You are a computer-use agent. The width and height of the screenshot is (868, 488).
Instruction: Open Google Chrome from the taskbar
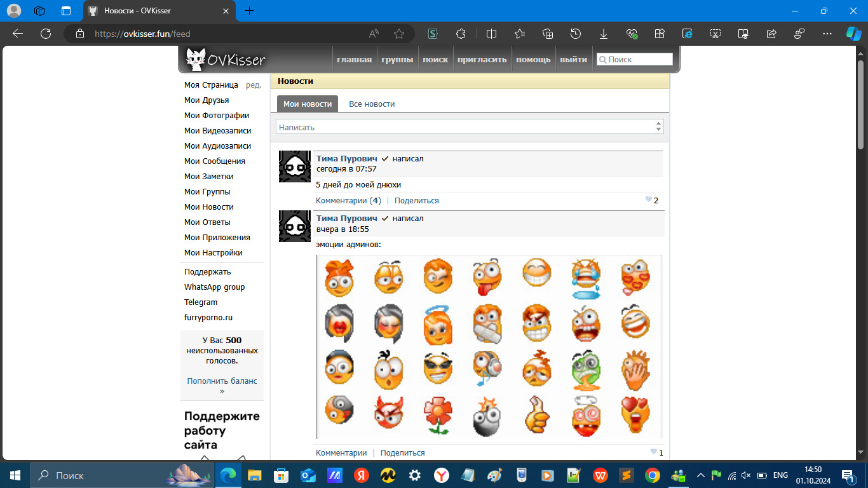[652, 475]
